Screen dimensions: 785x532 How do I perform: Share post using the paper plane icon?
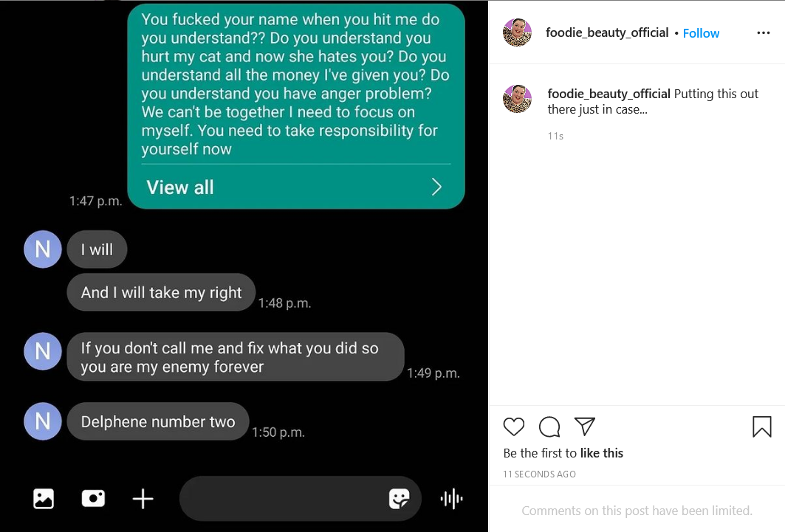coord(584,426)
